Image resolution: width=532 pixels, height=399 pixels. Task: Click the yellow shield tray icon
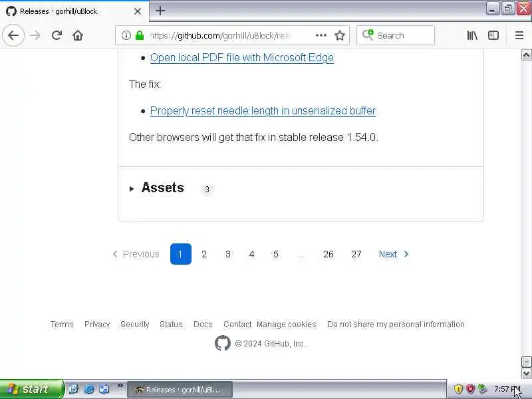458,389
